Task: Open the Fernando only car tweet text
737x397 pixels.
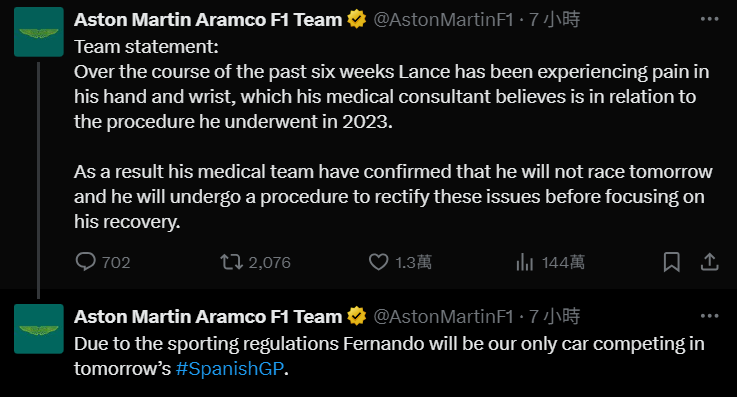Action: [x=389, y=356]
